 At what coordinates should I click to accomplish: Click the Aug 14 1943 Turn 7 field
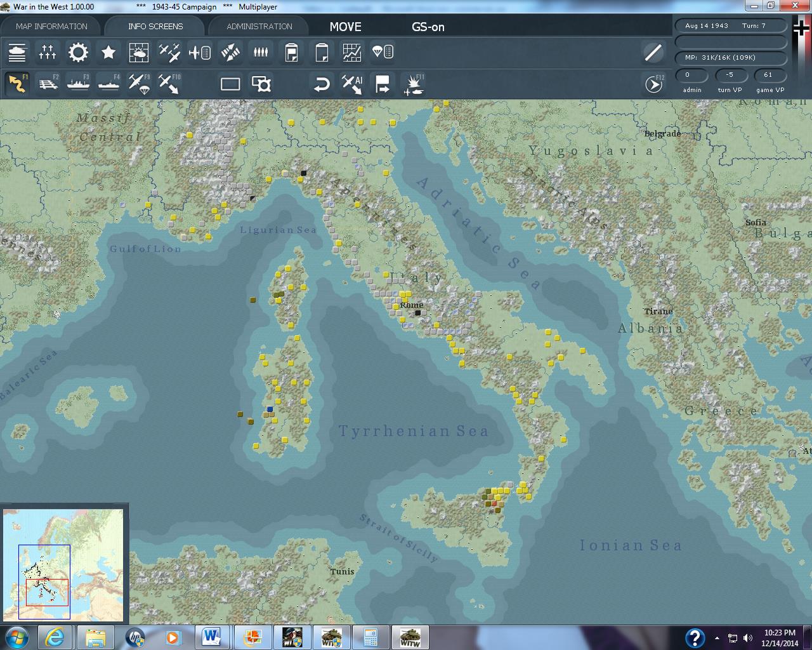(731, 26)
